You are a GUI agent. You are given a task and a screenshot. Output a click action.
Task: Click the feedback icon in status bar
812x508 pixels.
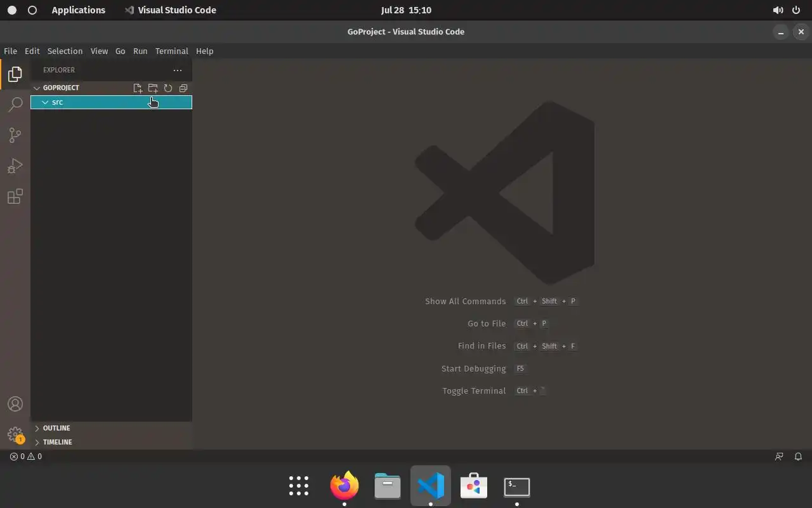779,456
